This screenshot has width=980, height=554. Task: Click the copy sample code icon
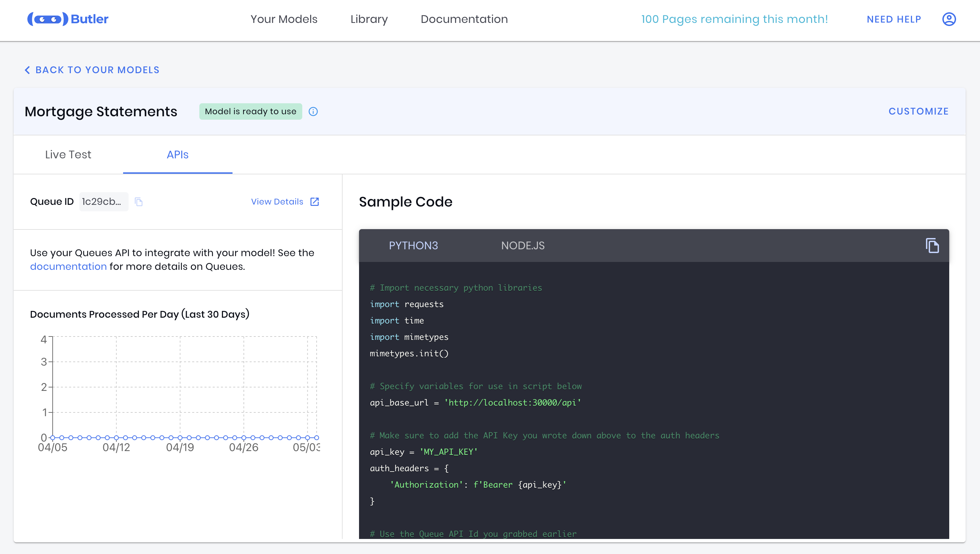932,245
